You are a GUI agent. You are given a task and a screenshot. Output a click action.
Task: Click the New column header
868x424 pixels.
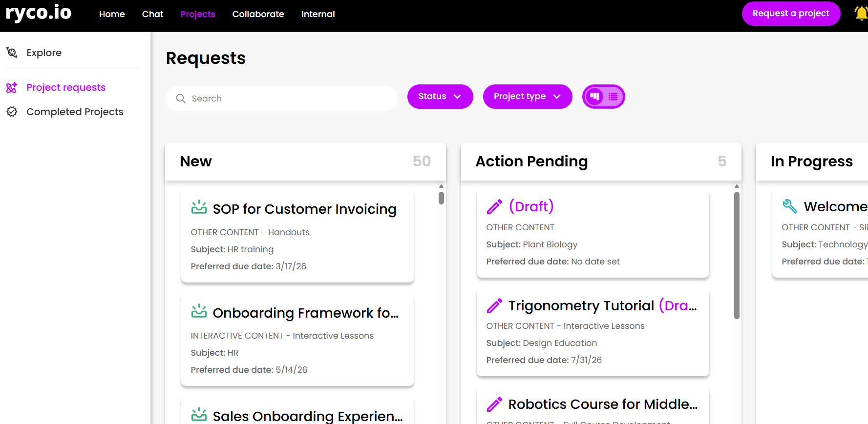(x=305, y=162)
